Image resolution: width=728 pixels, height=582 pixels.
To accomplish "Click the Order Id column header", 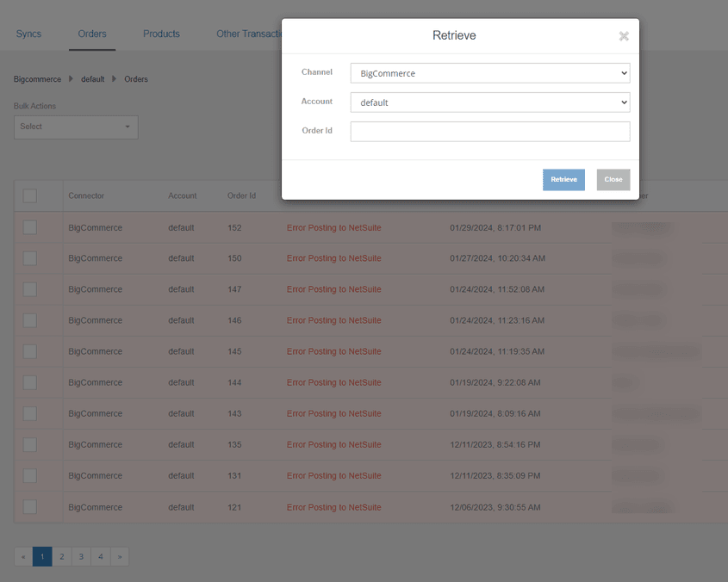I will tap(241, 195).
